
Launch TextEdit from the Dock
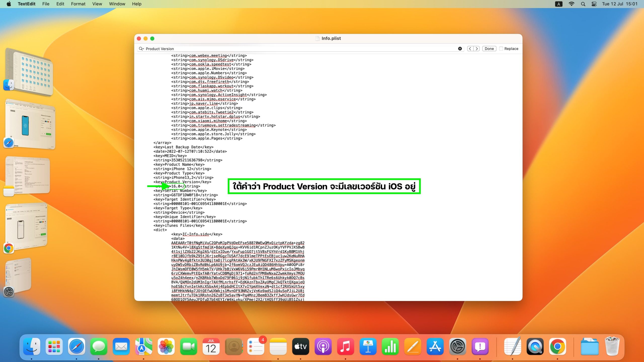point(512,346)
